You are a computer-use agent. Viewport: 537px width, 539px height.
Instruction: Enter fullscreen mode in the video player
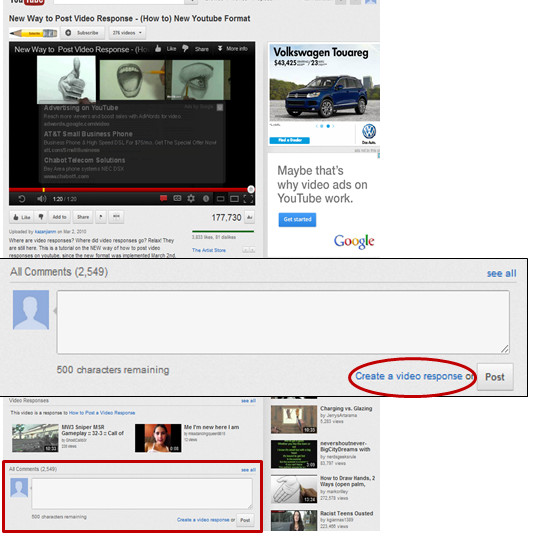click(x=248, y=199)
